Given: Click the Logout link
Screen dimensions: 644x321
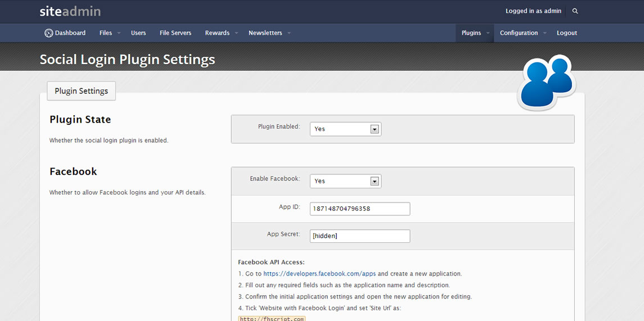Looking at the screenshot, I should click(567, 33).
